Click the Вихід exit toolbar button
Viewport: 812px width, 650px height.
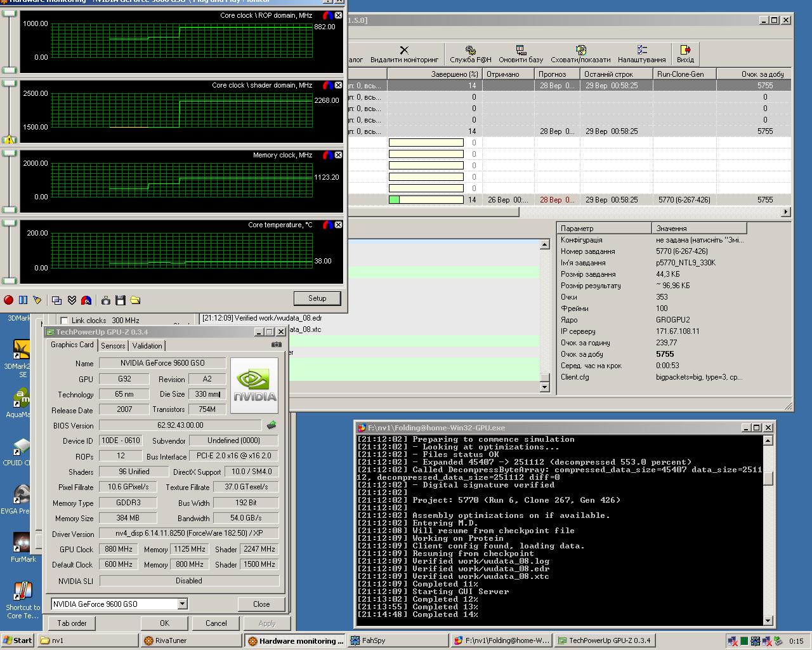(x=685, y=54)
